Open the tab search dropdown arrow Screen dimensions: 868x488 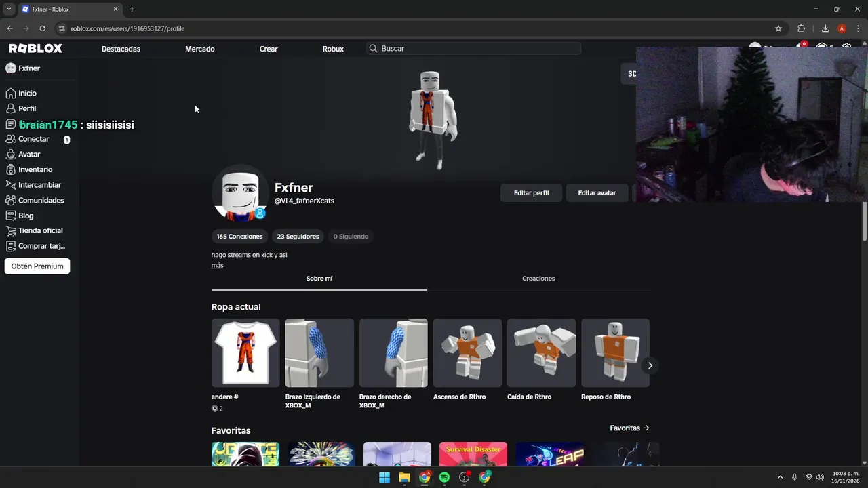(9, 9)
